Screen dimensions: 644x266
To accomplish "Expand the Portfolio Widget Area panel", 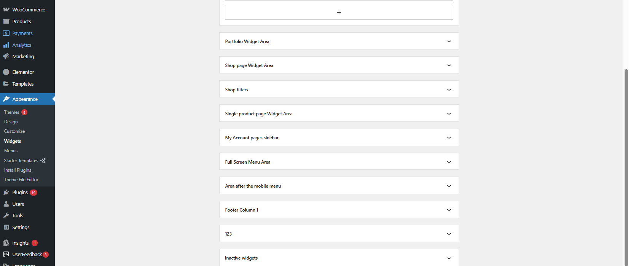I will click(x=449, y=41).
